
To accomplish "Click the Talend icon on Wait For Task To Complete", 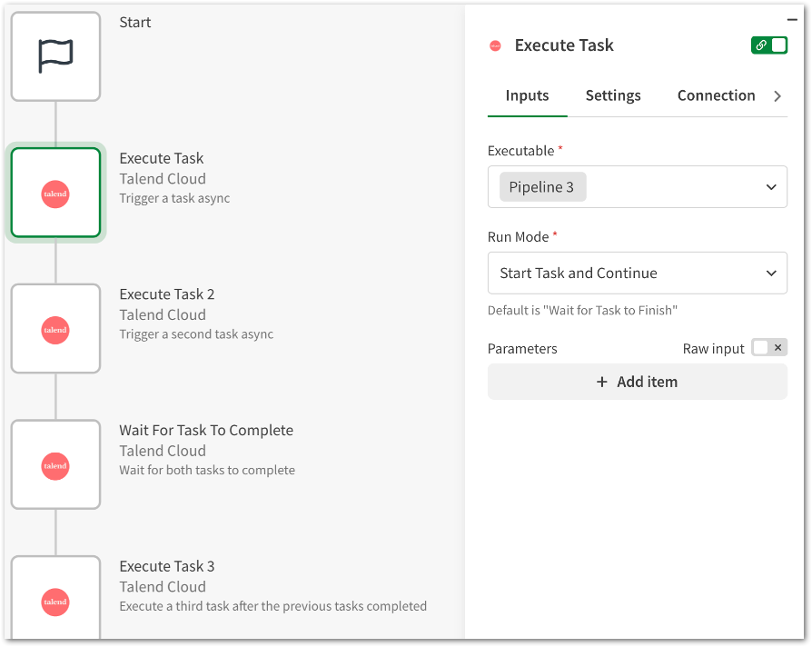I will coord(55,465).
